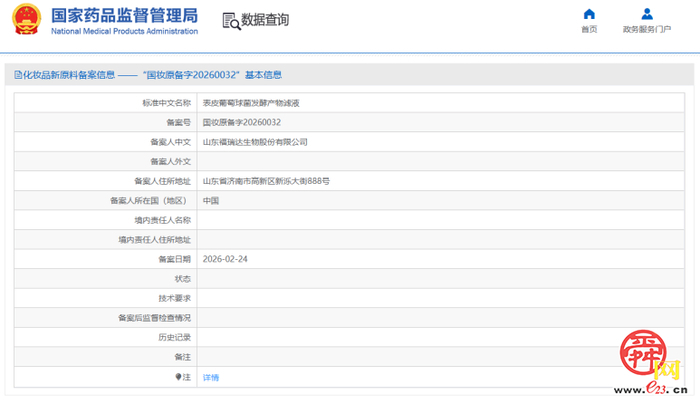
Task: Click the 数据查询 heading text
Action: 265,20
